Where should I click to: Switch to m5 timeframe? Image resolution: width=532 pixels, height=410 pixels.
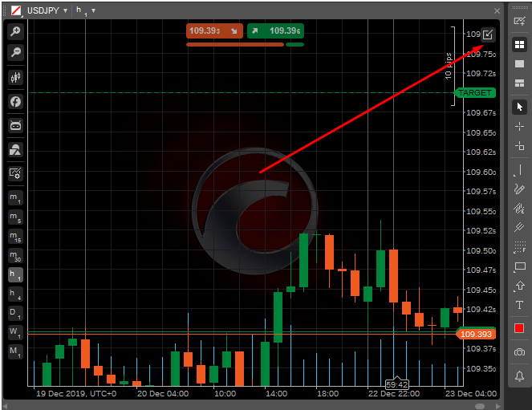15,217
